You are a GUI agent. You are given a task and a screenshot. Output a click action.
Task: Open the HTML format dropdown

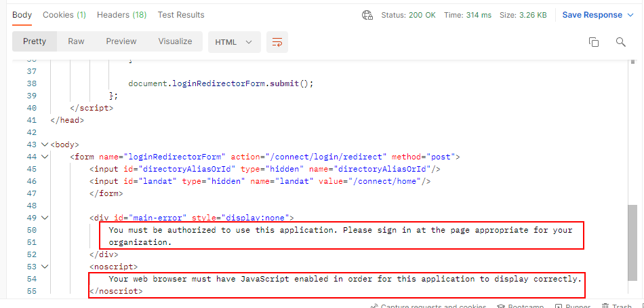pyautogui.click(x=234, y=42)
